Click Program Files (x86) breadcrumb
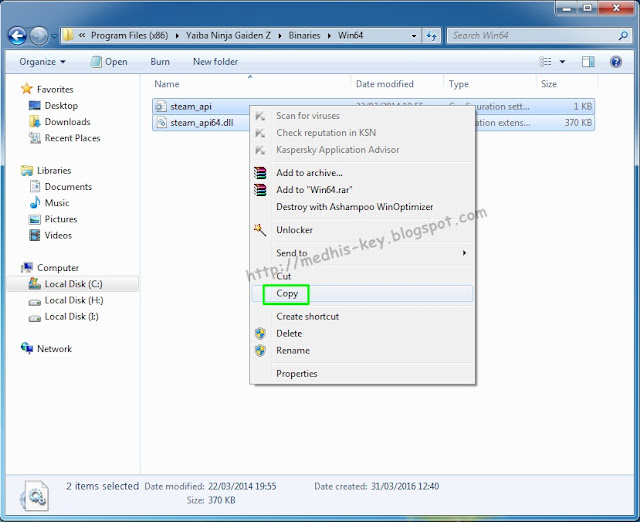The height and width of the screenshot is (522, 640). [129, 36]
